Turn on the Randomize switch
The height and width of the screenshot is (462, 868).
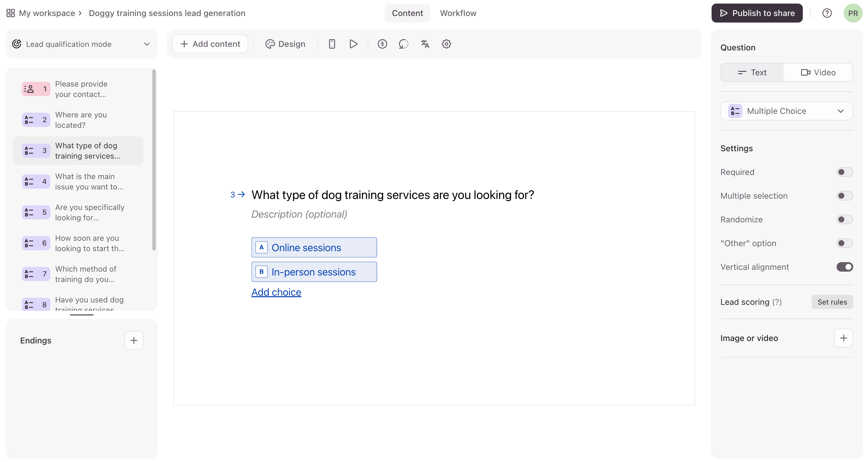click(x=844, y=219)
